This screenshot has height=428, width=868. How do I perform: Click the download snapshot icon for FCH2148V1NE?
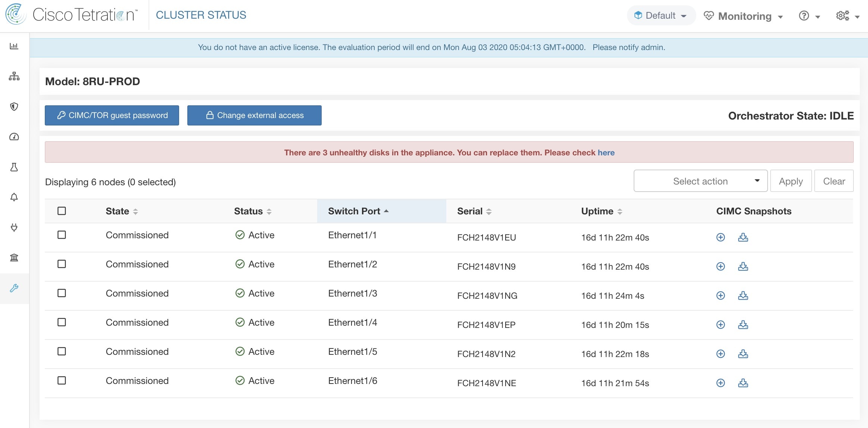point(743,382)
